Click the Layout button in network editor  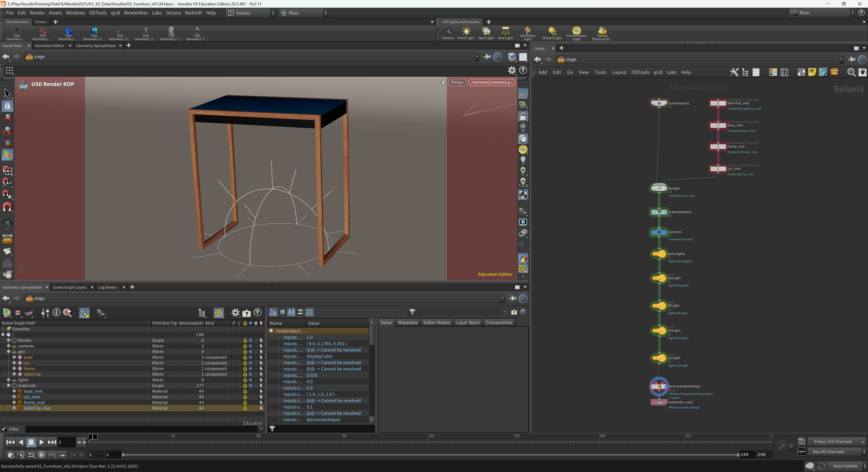(x=619, y=72)
